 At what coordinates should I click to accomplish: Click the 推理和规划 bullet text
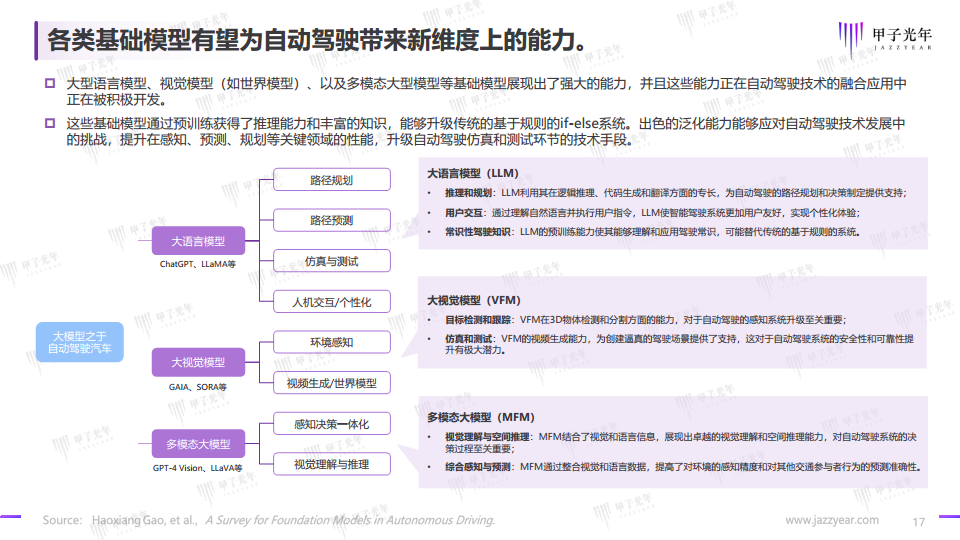676,193
